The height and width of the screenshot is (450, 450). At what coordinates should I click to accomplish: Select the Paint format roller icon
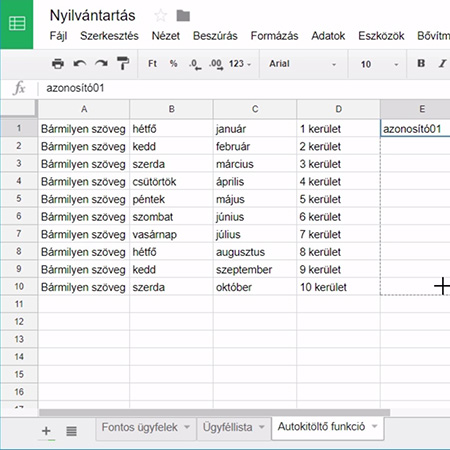(x=123, y=63)
